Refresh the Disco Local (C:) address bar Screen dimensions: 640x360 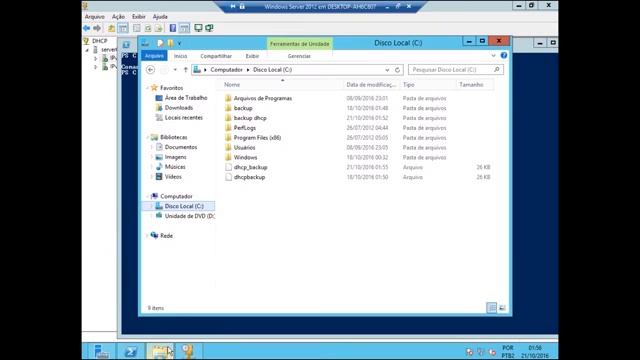click(397, 70)
